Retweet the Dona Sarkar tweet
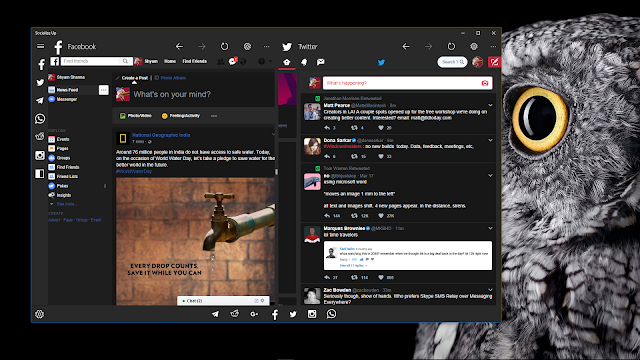The image size is (640, 360). click(x=354, y=156)
